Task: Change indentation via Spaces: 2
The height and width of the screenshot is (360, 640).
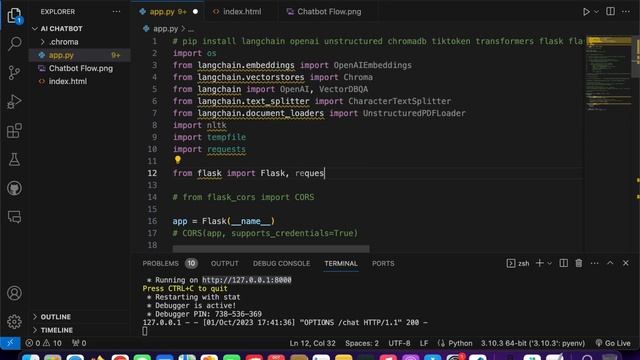Action: (x=362, y=343)
